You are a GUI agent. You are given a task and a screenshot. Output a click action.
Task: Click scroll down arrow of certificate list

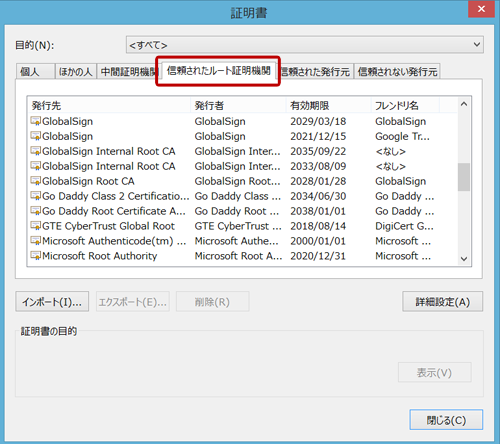click(464, 259)
